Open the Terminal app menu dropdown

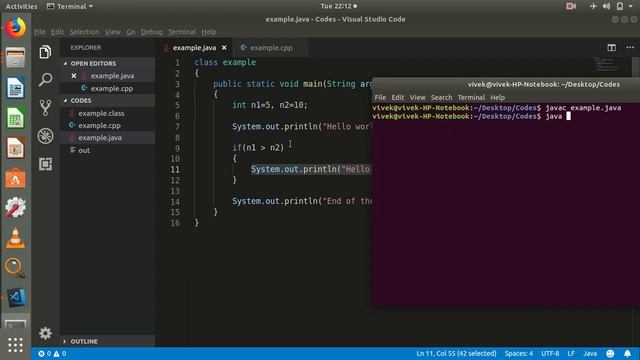70,6
